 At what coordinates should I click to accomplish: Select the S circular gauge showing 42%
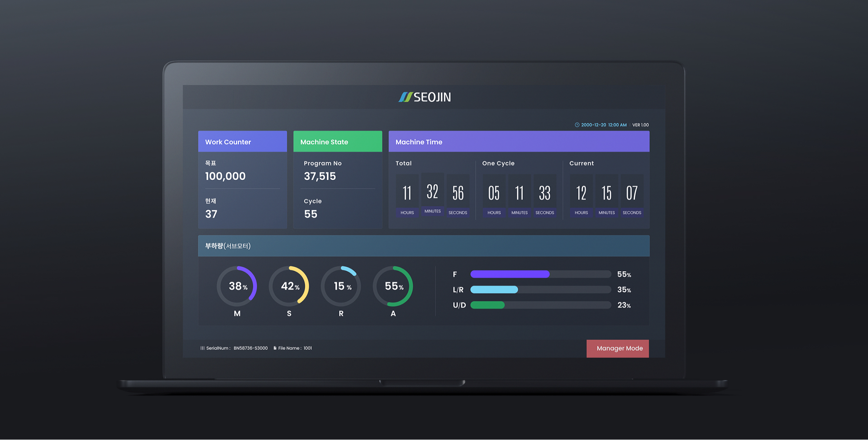coord(289,286)
